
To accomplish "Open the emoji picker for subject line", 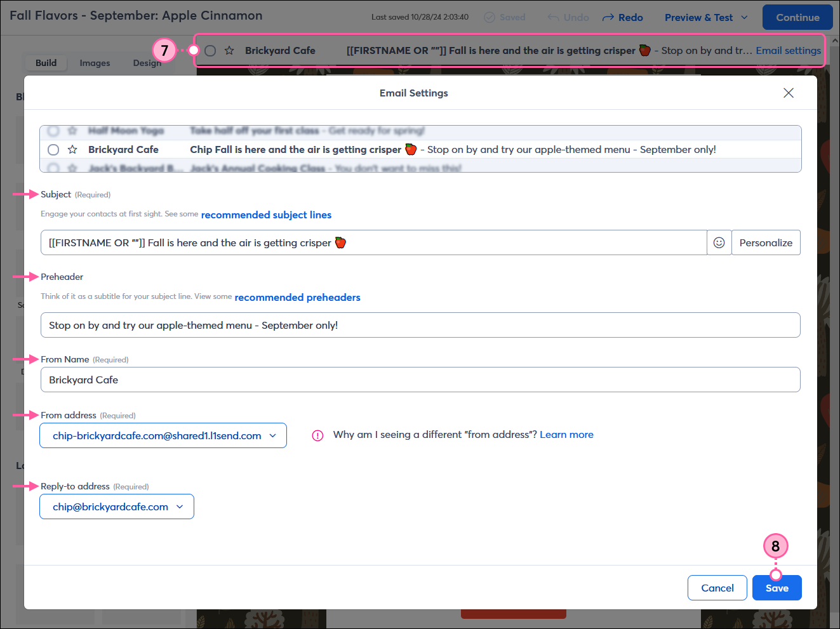I will click(x=719, y=242).
